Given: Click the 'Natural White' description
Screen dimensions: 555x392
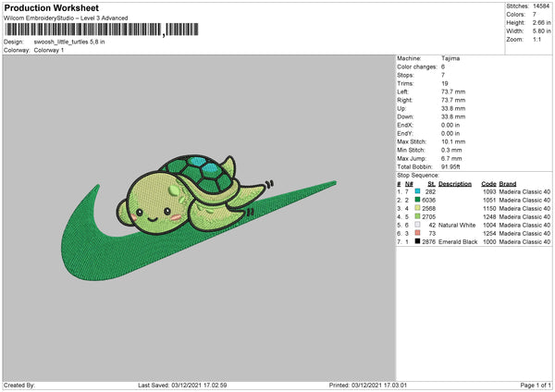Looking at the screenshot, I should tap(457, 225).
